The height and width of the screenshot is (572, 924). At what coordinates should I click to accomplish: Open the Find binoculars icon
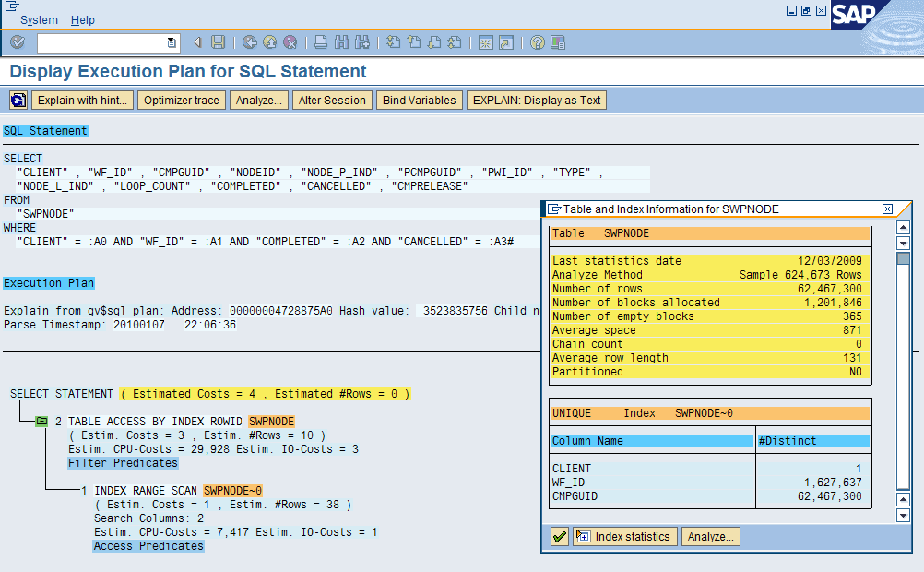(x=341, y=42)
